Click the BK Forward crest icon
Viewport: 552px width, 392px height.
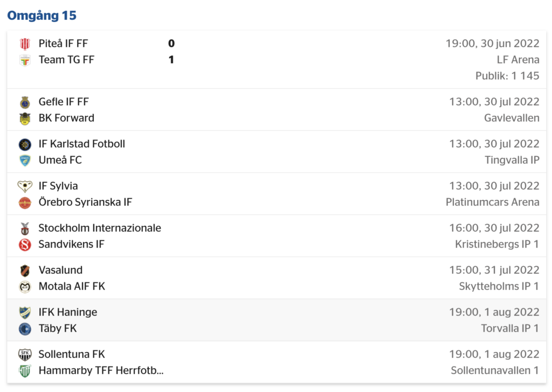click(25, 118)
